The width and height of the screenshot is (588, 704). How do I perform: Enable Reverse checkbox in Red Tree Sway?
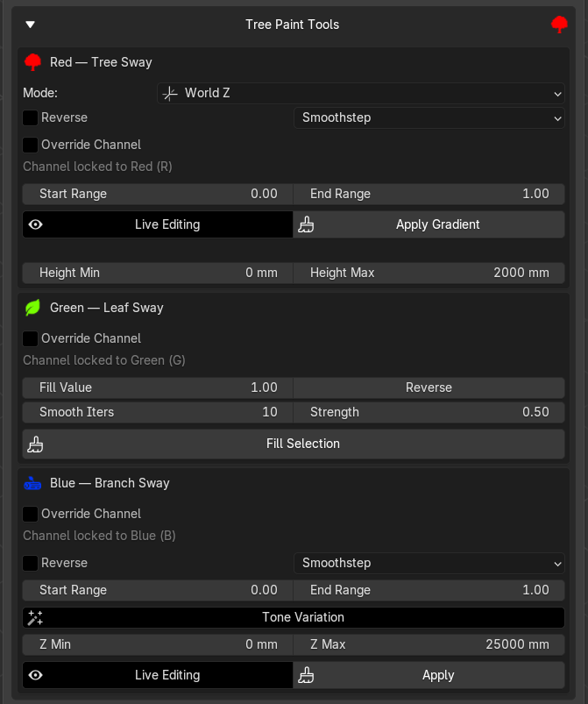(x=31, y=117)
